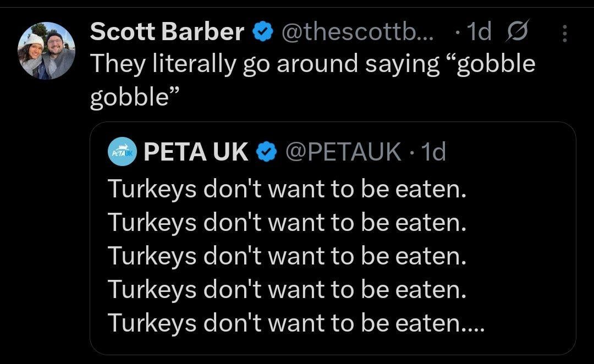Click the third "Turkeys don't want" line in quote
This screenshot has height=364, width=594.
click(287, 256)
